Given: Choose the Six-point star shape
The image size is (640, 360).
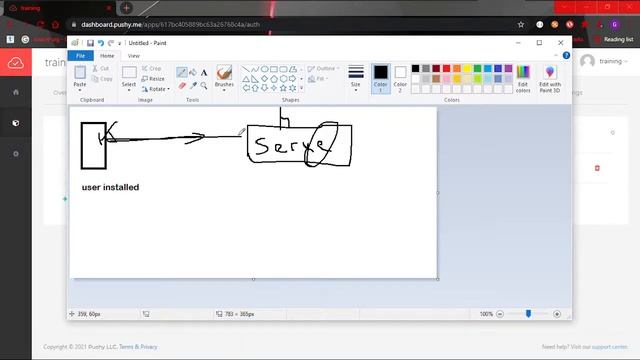Looking at the screenshot, I should click(293, 88).
